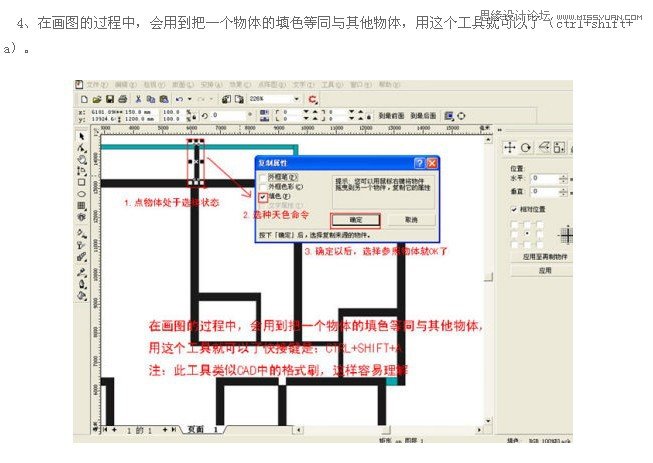Click the Undo arrow icon
The height and width of the screenshot is (463, 653).
[x=179, y=99]
